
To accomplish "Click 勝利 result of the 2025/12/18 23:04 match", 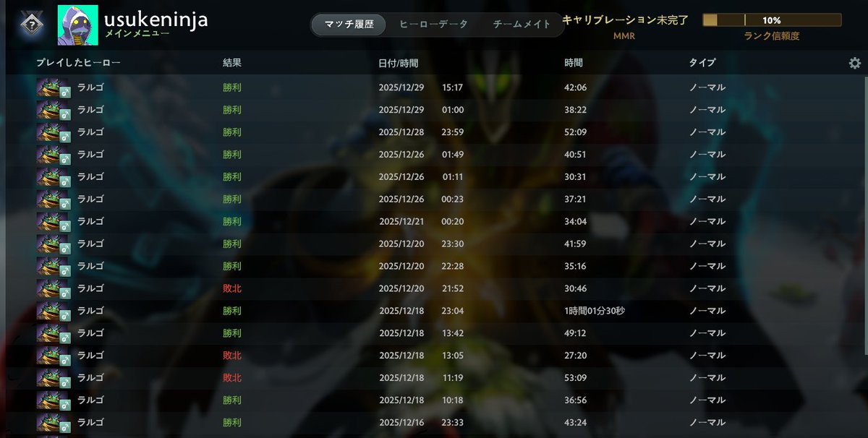I will (232, 311).
